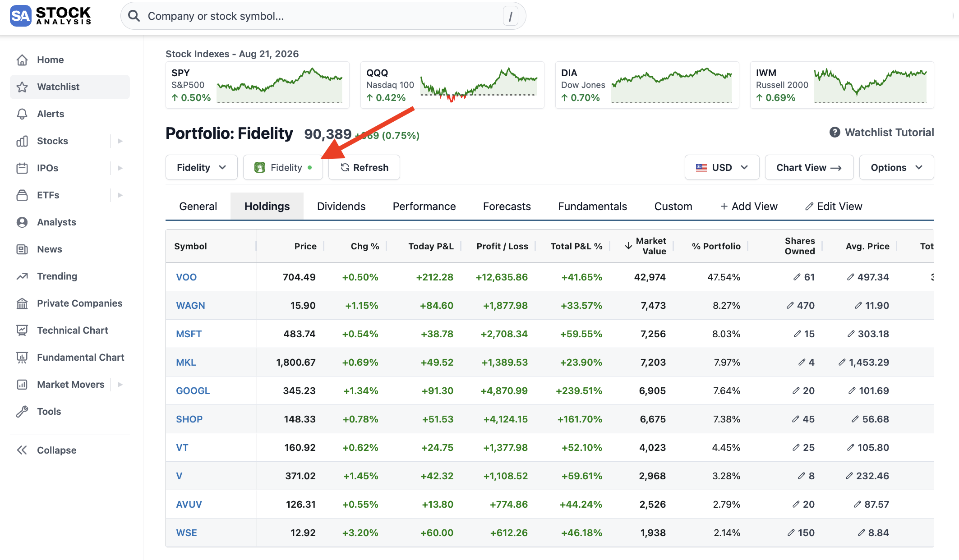Edit WAGN average price pencil icon
Viewport: 959px width, 560px height.
click(858, 305)
